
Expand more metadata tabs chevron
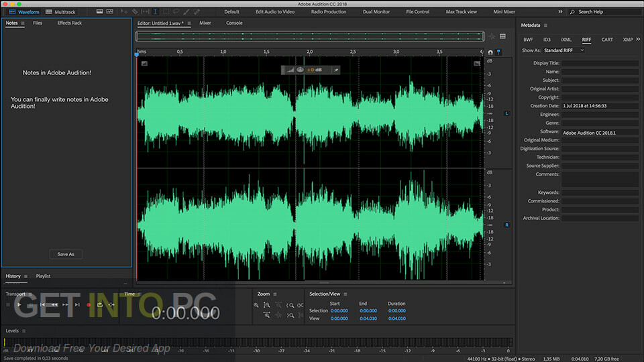(638, 40)
